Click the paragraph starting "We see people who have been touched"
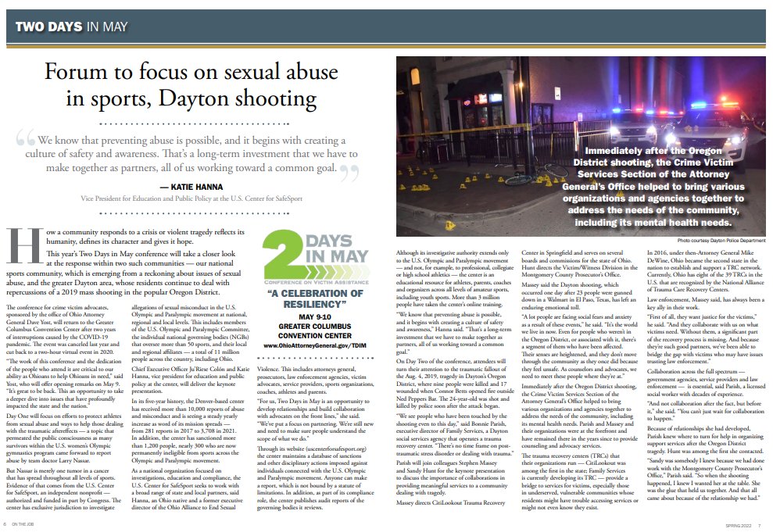 pos(455,434)
